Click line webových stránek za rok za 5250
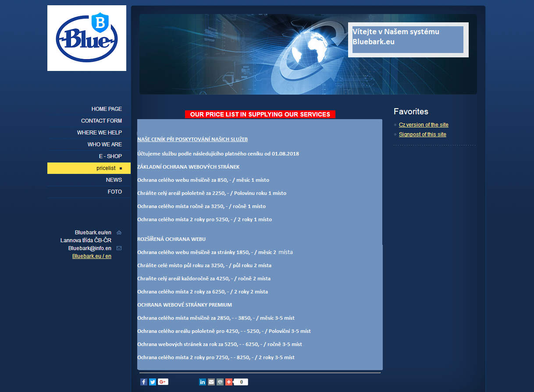Screen dimensions: 534x392 tap(220, 344)
